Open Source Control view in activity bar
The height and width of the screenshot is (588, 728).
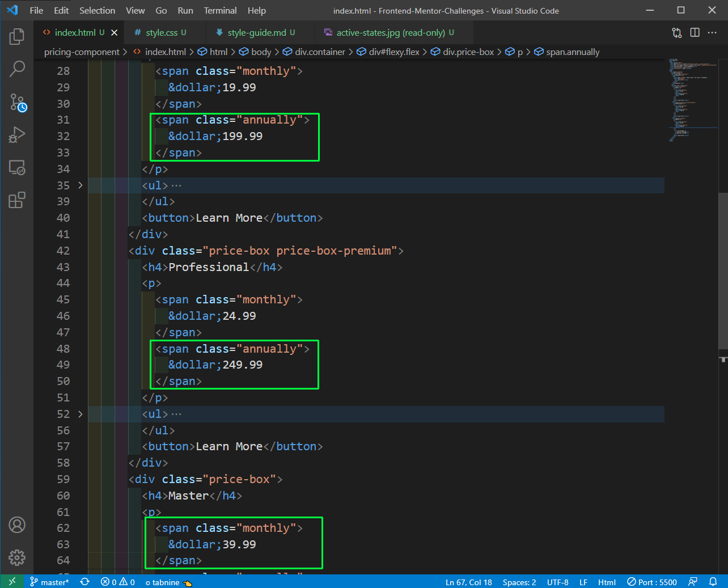pos(17,102)
